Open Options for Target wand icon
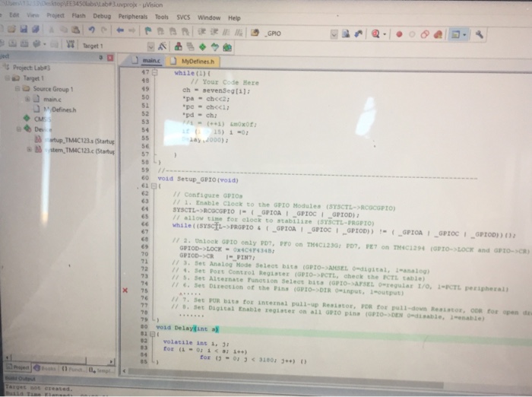532x397 pixels. click(162, 46)
